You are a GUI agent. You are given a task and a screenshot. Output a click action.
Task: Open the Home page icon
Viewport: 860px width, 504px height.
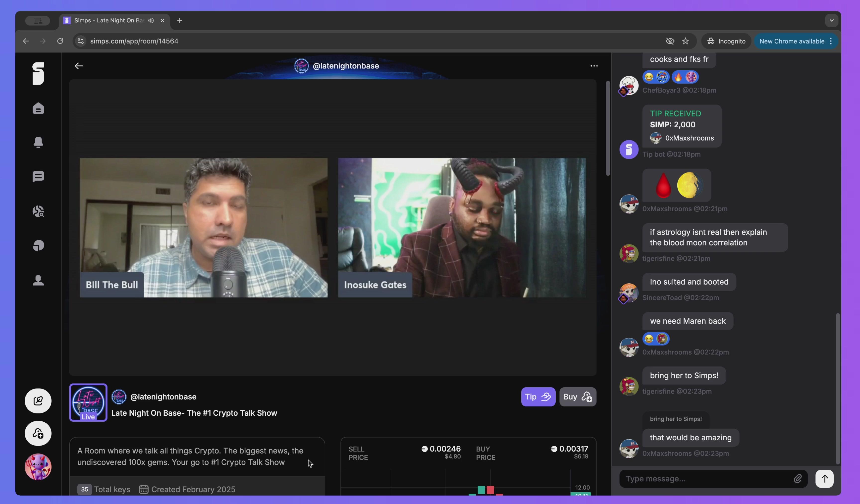click(38, 108)
